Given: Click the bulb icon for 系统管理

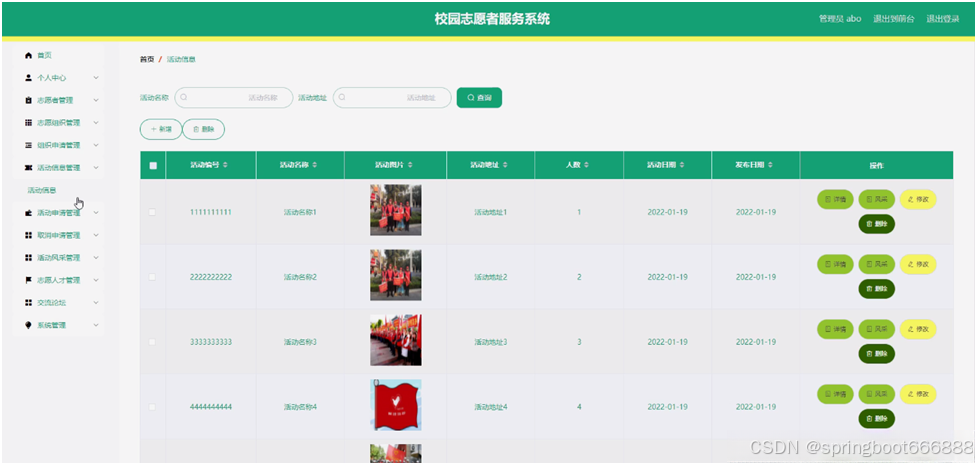Looking at the screenshot, I should pyautogui.click(x=28, y=325).
